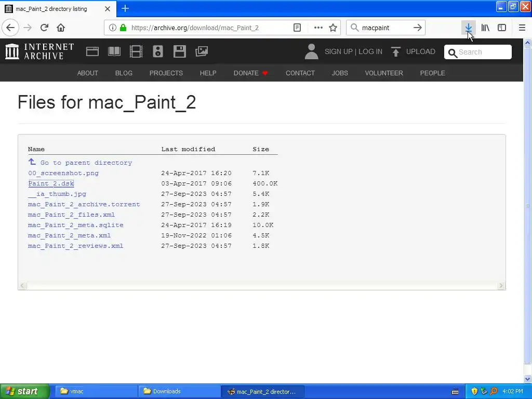Open the Software floppy disk icon
The height and width of the screenshot is (399, 532).
pyautogui.click(x=179, y=51)
